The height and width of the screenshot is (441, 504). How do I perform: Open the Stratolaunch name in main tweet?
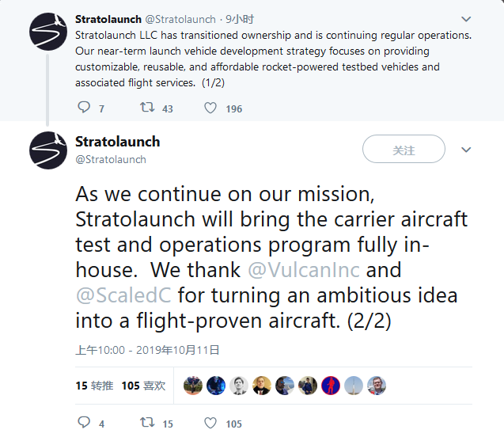(117, 142)
